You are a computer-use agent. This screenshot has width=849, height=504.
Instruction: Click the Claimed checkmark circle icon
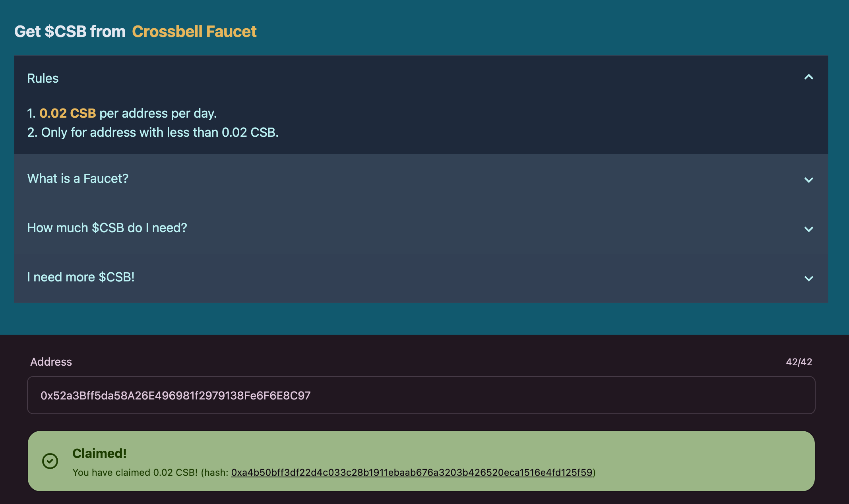(50, 461)
